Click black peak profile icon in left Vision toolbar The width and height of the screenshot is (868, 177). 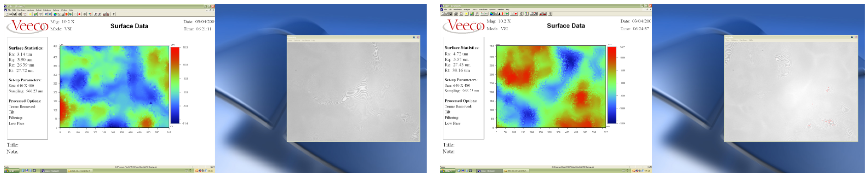click(x=63, y=14)
